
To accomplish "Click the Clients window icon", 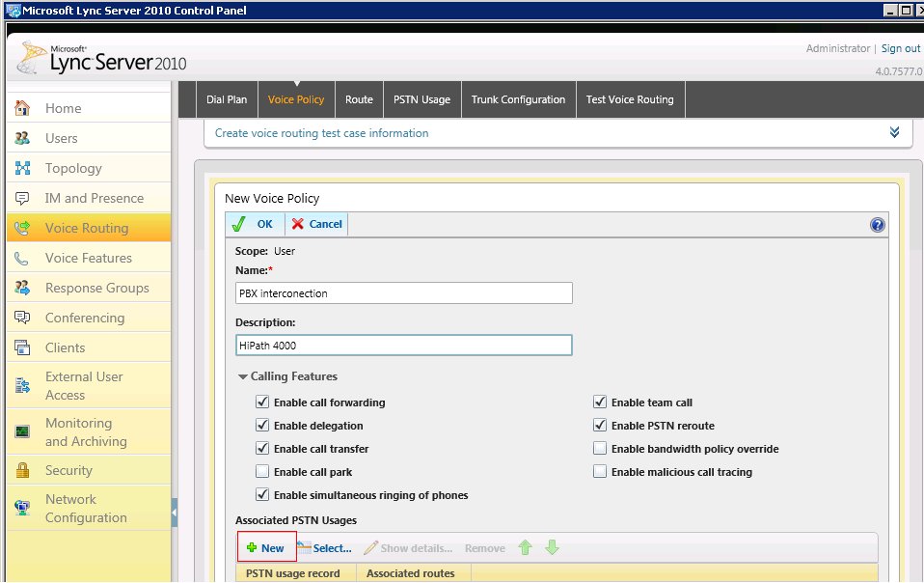I will pos(22,347).
